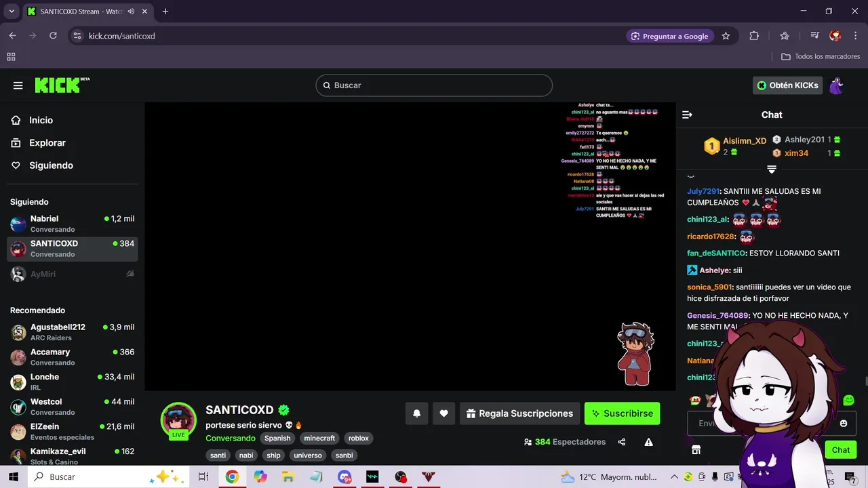Image resolution: width=868 pixels, height=488 pixels.
Task: Open browser extensions puzzle icon
Action: pyautogui.click(x=754, y=36)
